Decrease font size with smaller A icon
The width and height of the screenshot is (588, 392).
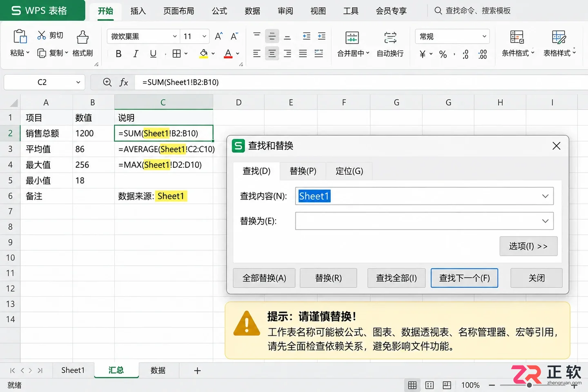[x=234, y=36]
